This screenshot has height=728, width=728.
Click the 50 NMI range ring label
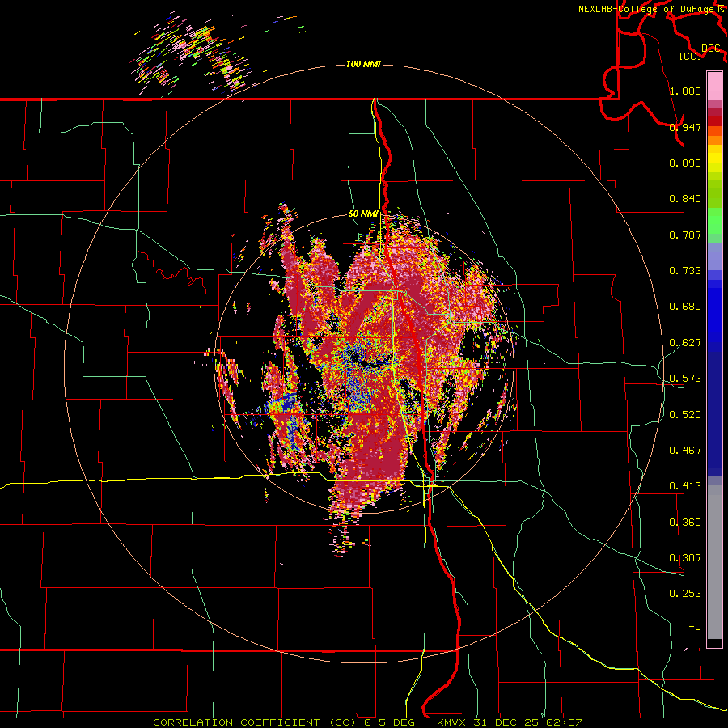coord(363,214)
